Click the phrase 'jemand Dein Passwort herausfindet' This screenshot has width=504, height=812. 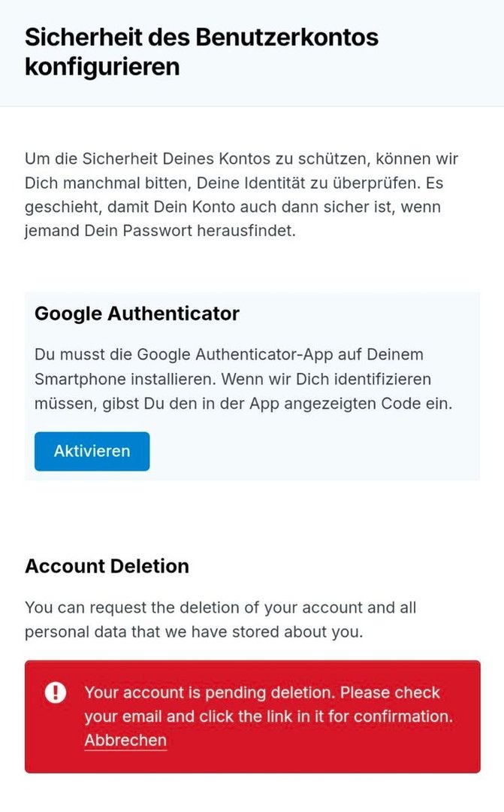point(160,231)
